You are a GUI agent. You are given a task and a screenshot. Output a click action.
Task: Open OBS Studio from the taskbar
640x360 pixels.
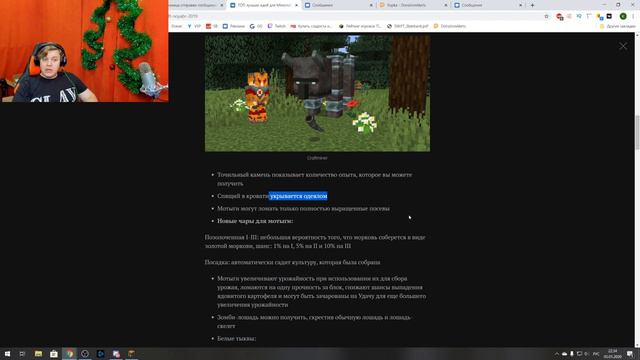pos(85,354)
